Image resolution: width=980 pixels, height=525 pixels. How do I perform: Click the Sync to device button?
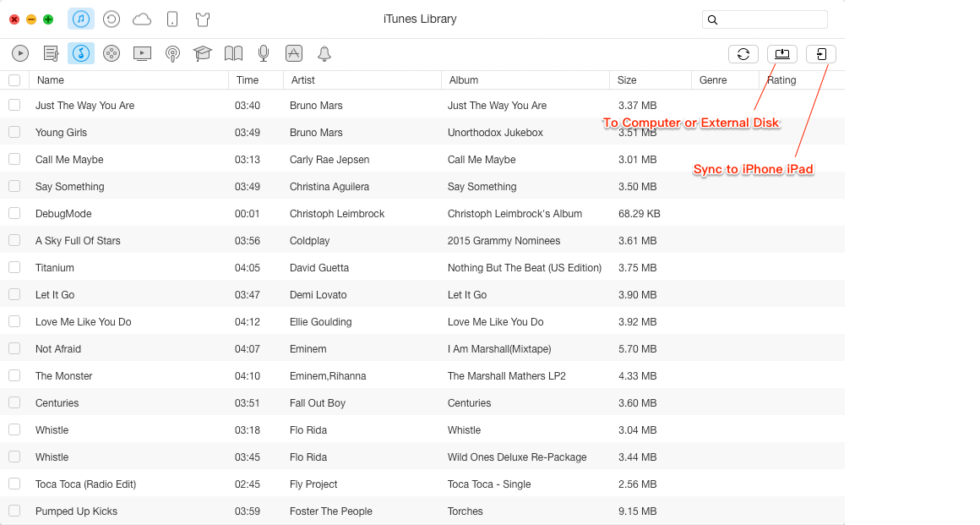click(821, 54)
